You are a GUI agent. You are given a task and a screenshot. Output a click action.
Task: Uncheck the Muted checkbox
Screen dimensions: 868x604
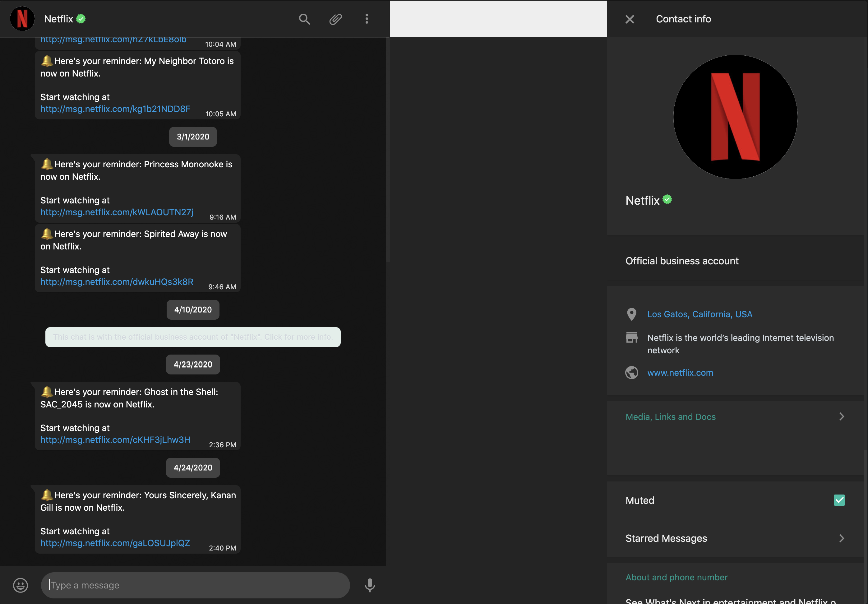click(x=839, y=500)
